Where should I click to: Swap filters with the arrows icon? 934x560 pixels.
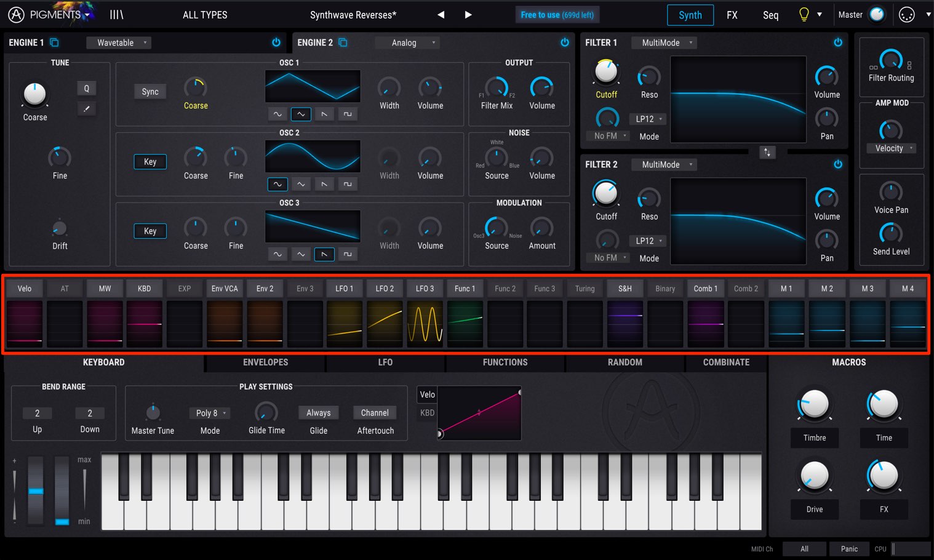[767, 152]
